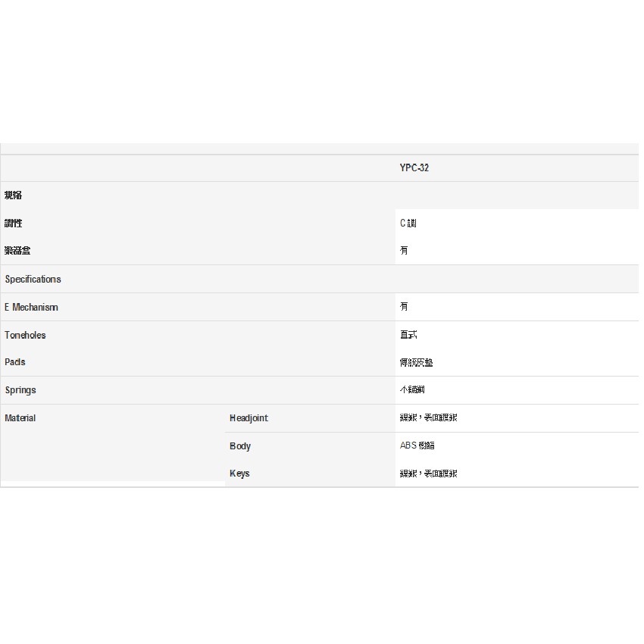Select the Specifications section heading

point(33,280)
